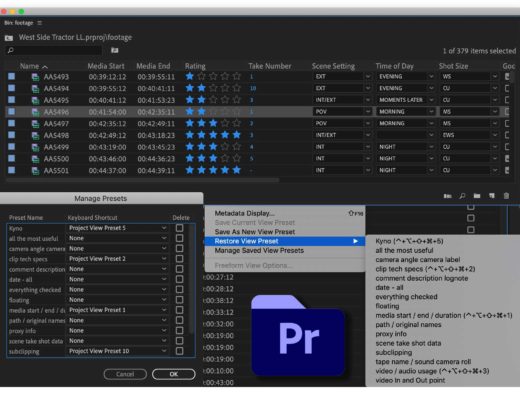
Task: Check the Delete box for proxy info preset
Action: pos(179,330)
